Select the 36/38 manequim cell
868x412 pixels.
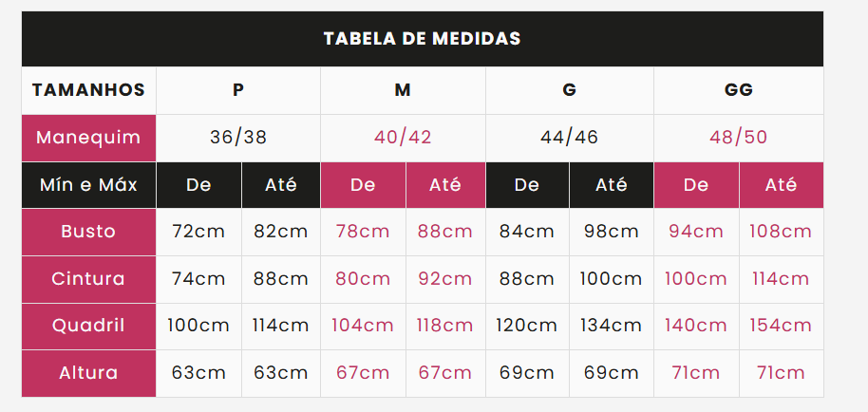coord(238,138)
